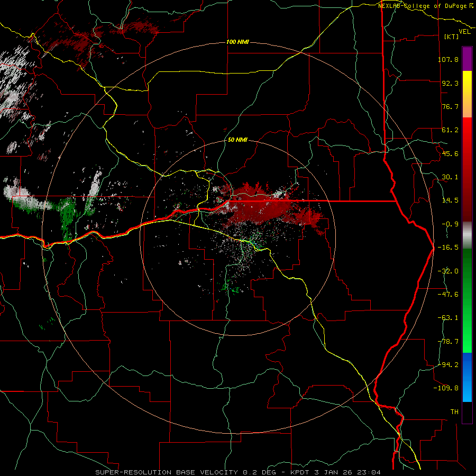The image size is (476, 476).
Task: Click the NEXLAB-College of DuPage credit text
Action: tap(426, 6)
